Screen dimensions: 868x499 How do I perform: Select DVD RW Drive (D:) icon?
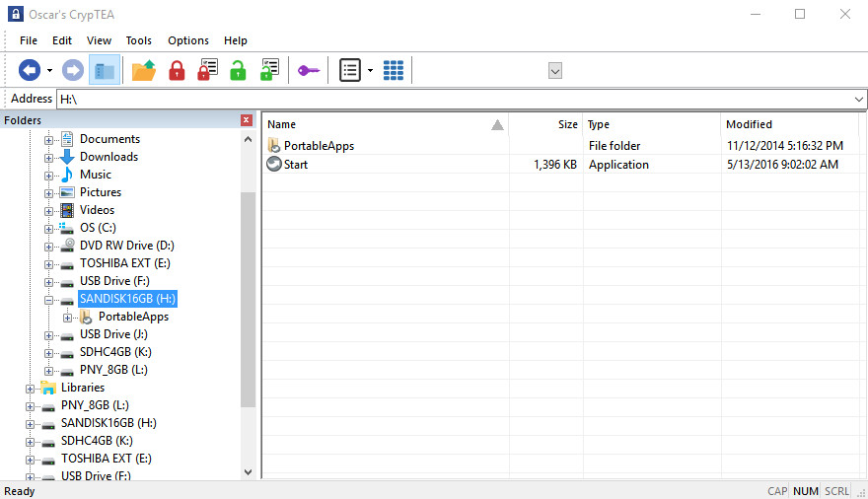tap(67, 246)
